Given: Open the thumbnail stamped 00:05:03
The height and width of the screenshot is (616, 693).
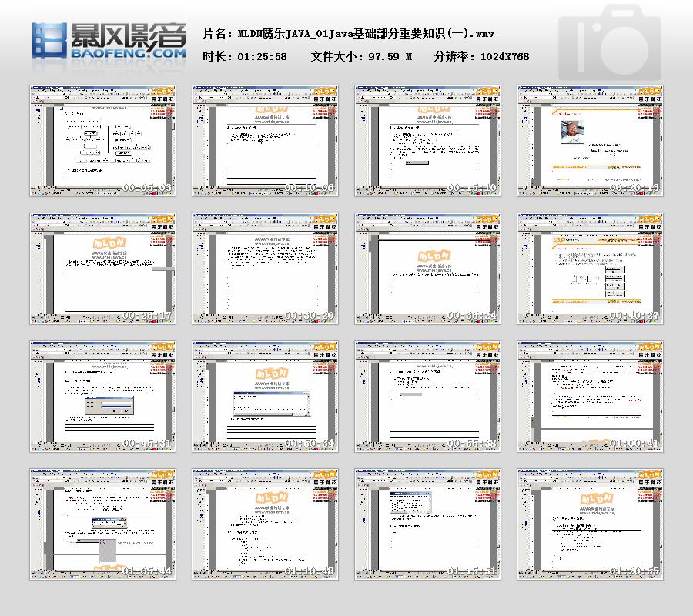Looking at the screenshot, I should tap(102, 140).
